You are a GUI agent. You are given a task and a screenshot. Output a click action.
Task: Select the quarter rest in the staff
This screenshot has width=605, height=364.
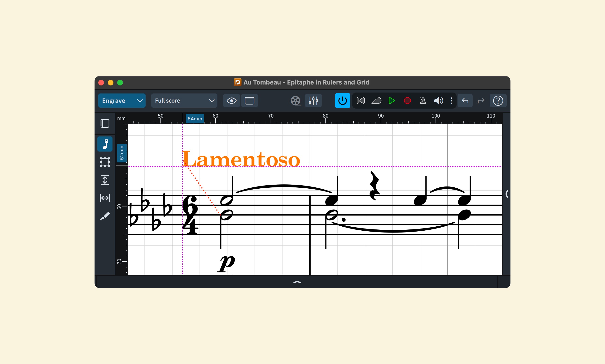375,186
